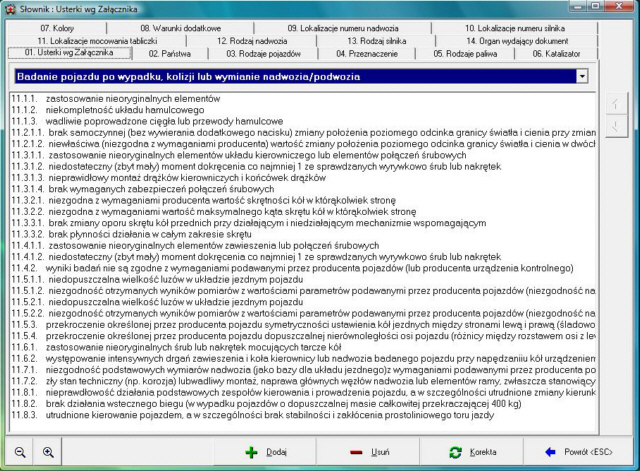The height and width of the screenshot is (471, 640).
Task: Select row 11.7.1. niezgodność podstawowych wymiarów nadwozia
Action: pos(303,370)
